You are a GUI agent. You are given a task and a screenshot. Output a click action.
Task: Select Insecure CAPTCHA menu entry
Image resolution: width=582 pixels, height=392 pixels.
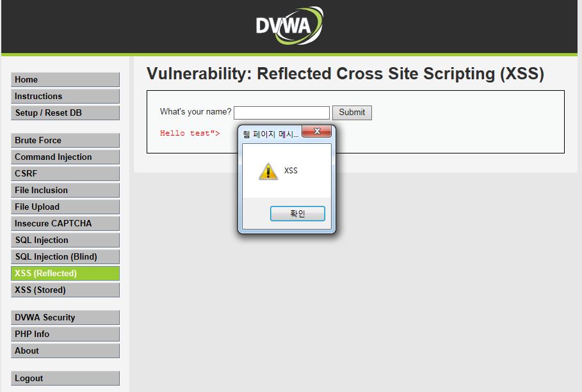65,224
